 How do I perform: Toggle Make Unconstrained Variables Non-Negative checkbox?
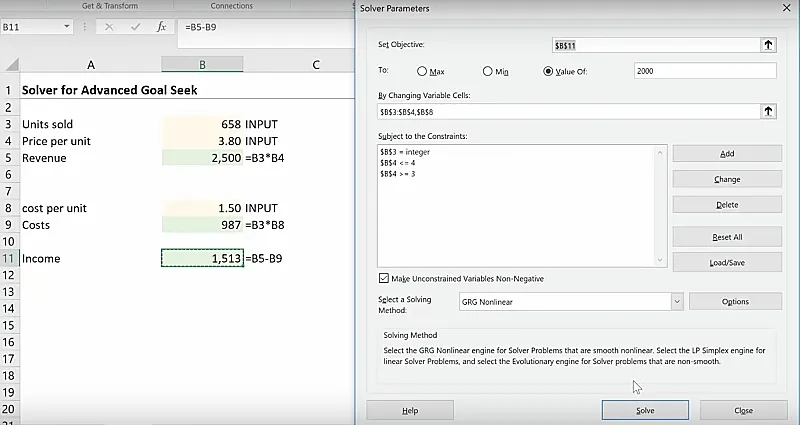click(385, 278)
